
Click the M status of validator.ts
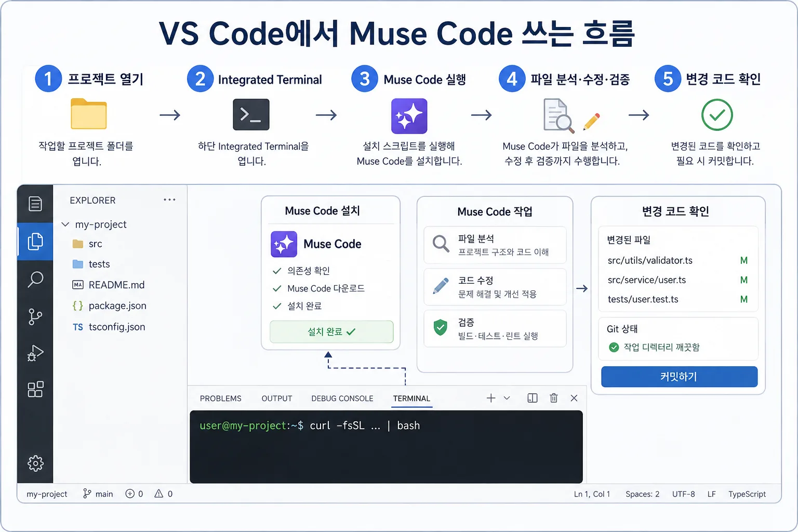pos(744,260)
